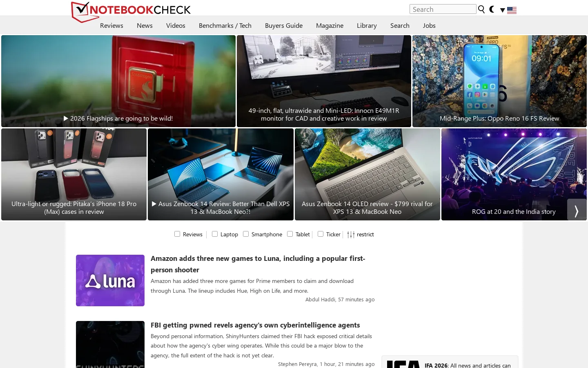Tick the Ticker filter checkbox

pyautogui.click(x=321, y=234)
